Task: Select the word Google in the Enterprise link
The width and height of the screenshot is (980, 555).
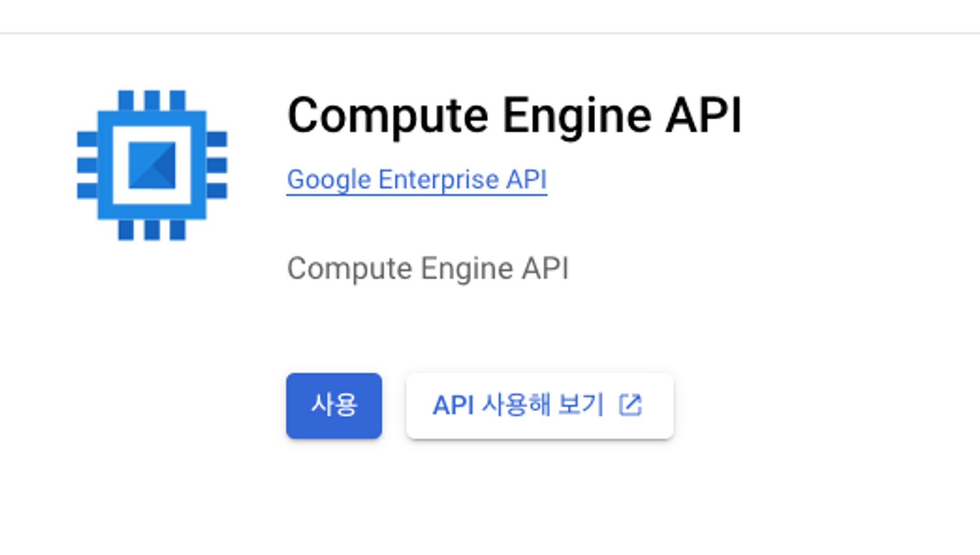Action: 329,179
